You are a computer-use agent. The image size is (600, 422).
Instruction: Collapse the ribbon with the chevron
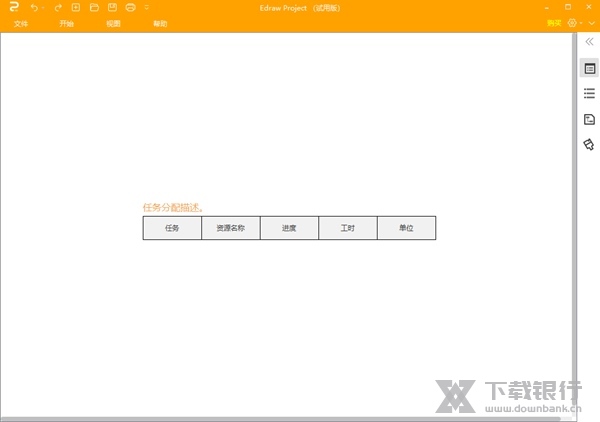click(592, 23)
